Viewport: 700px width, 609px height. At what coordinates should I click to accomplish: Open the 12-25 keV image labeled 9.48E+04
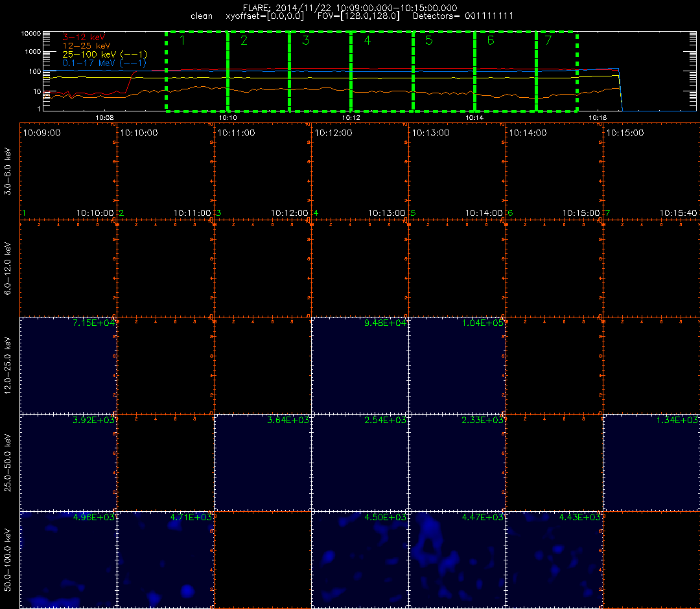pyautogui.click(x=360, y=366)
